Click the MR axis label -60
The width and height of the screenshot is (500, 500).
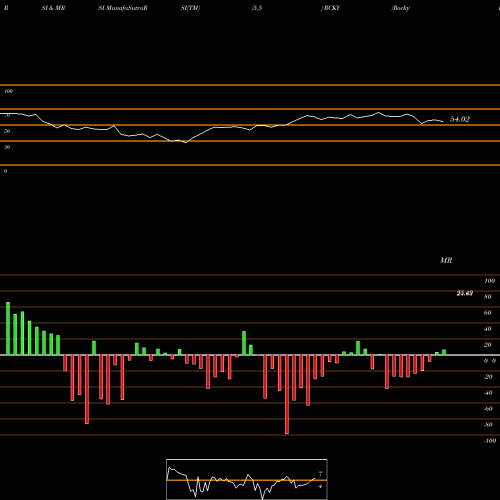coord(488,409)
